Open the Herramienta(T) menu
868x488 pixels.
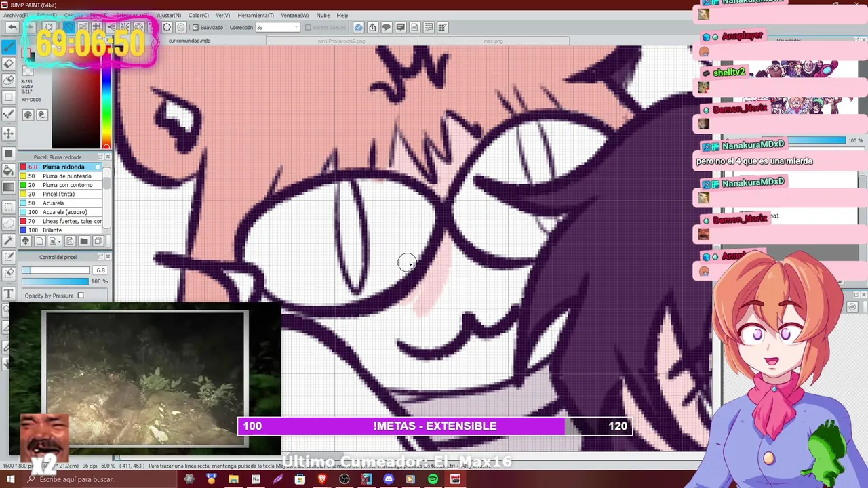tap(256, 15)
